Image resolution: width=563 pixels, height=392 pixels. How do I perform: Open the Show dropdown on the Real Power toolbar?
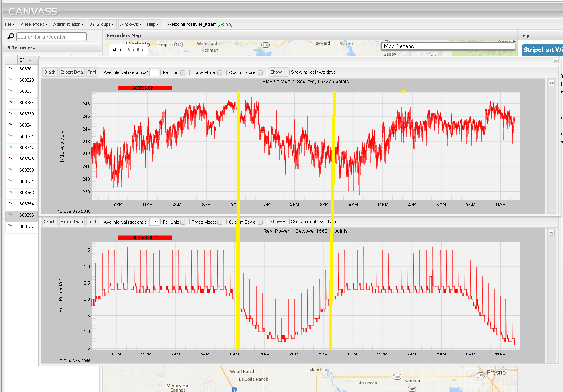pyautogui.click(x=277, y=222)
